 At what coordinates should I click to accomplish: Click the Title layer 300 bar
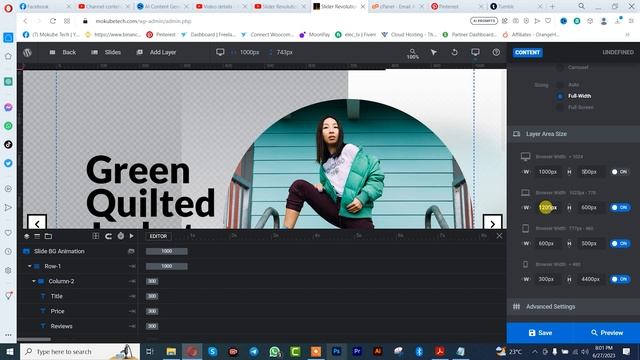coord(152,296)
